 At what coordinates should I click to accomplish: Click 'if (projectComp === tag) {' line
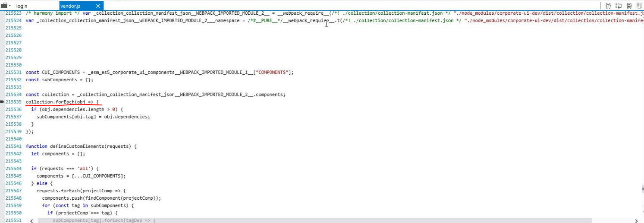82,213
